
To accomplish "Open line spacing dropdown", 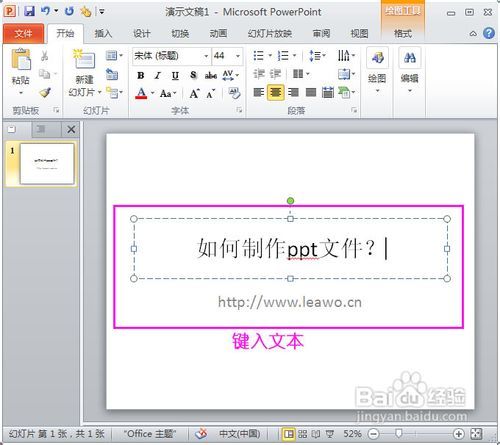I will point(317,55).
